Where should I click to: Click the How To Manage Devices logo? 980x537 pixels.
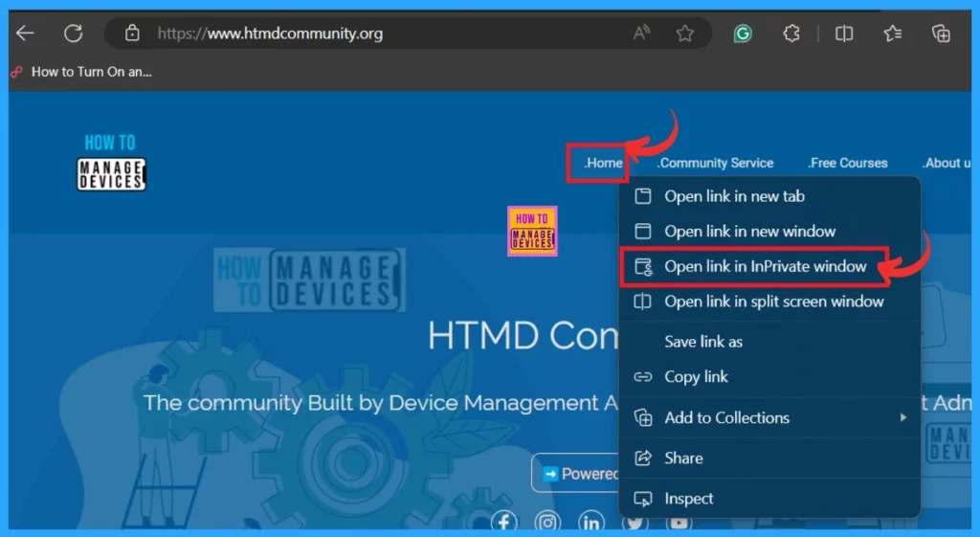(111, 163)
